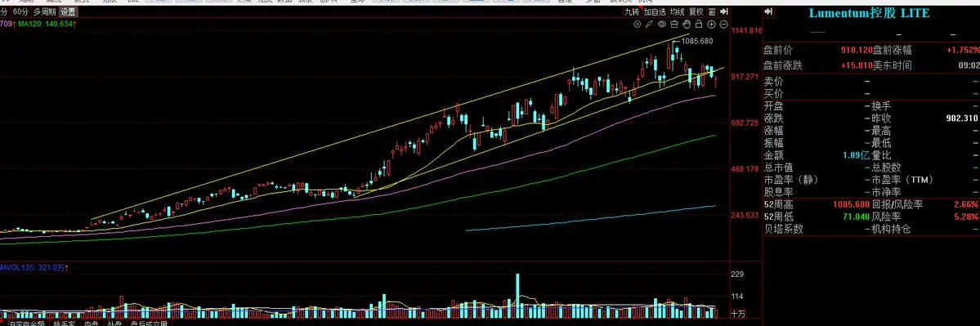
Task: Open the 多周期 multi-period tab
Action: [44, 12]
